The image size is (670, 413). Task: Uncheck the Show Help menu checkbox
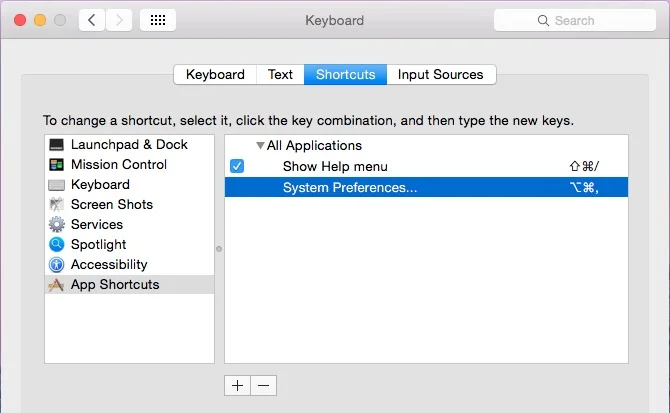pos(237,166)
